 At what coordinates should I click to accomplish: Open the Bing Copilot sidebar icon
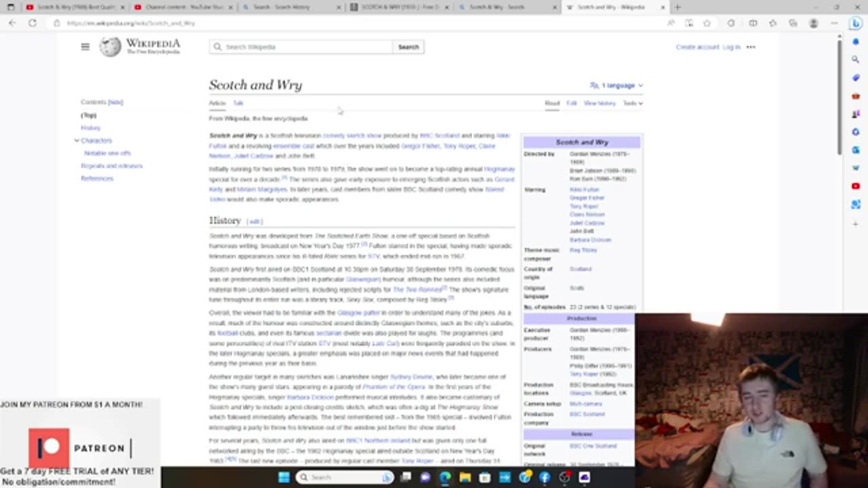pyautogui.click(x=856, y=23)
